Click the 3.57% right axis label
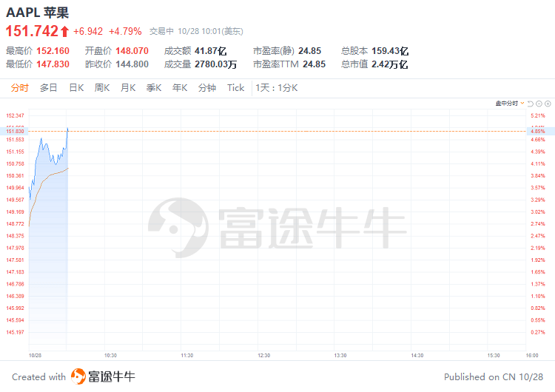 (538, 188)
